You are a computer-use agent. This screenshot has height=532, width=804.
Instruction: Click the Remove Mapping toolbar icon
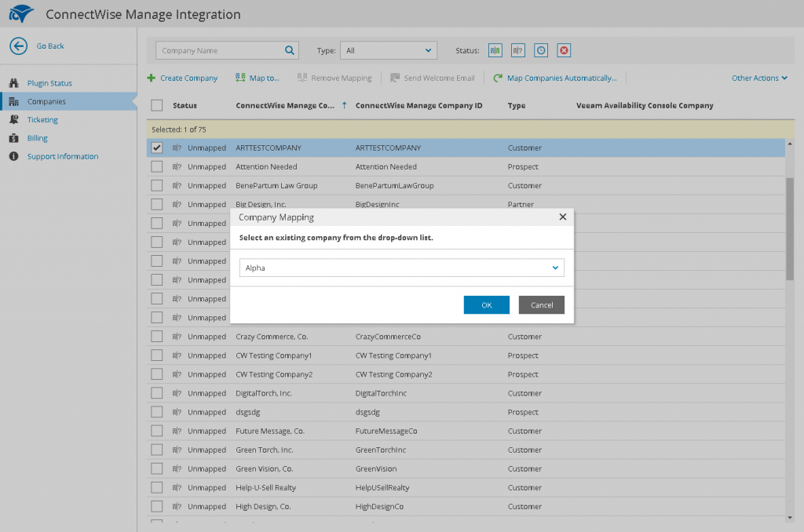302,78
